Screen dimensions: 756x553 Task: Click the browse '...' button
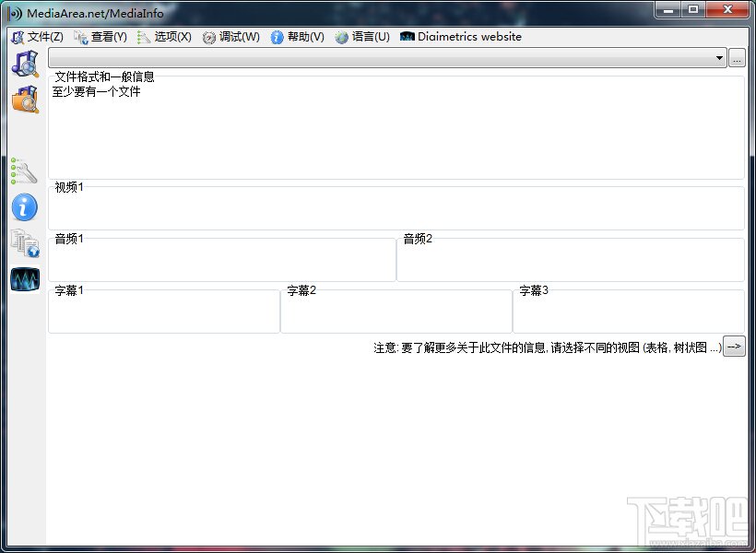tap(737, 58)
